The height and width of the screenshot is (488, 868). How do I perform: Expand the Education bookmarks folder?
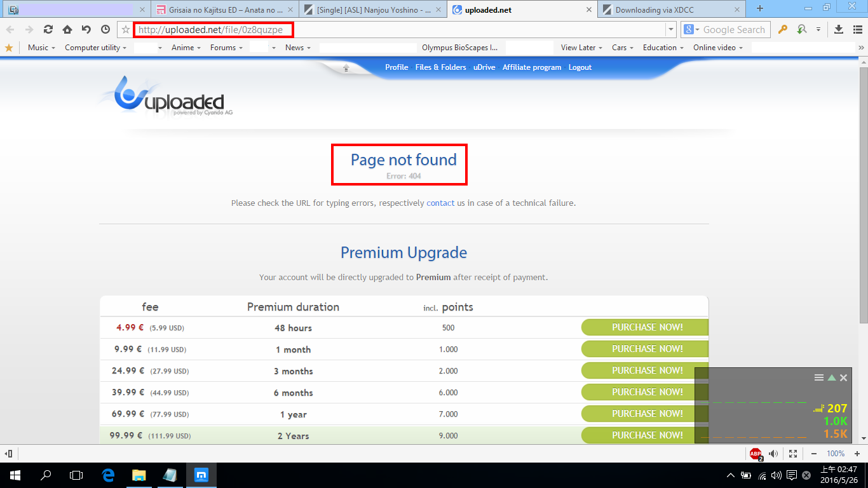tap(663, 48)
